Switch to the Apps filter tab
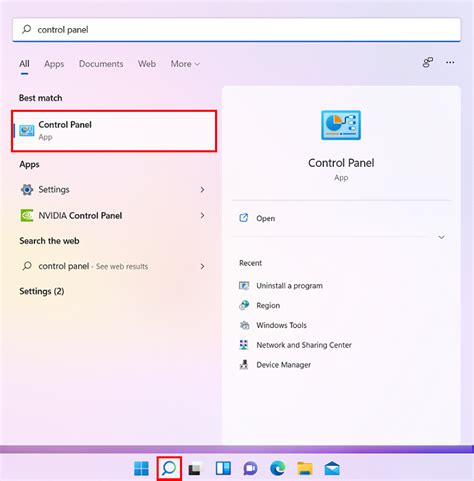The width and height of the screenshot is (474, 481). (54, 64)
